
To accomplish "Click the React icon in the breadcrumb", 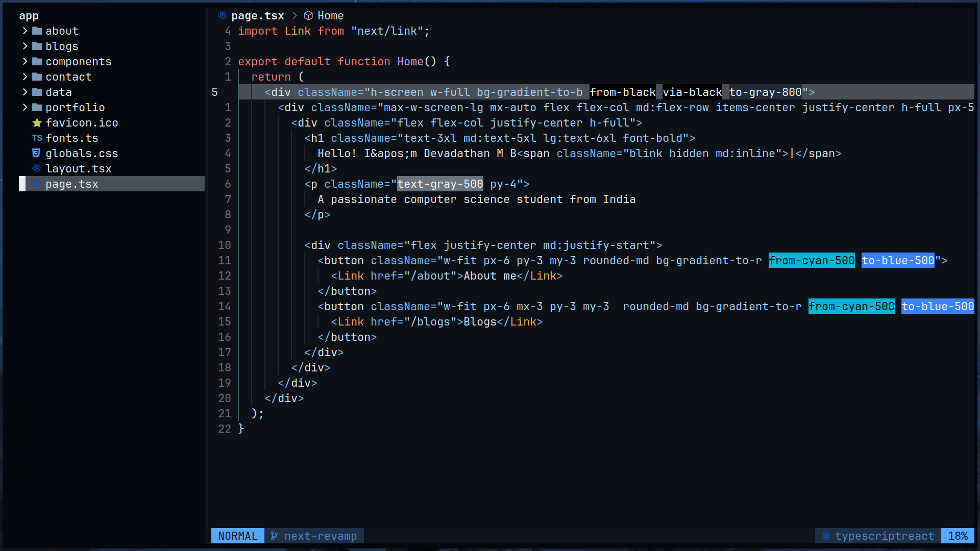I will 223,16.
